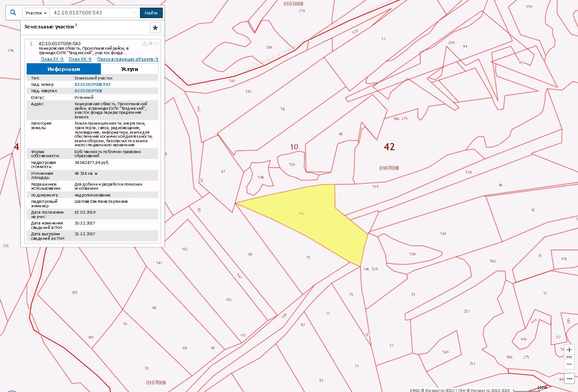Open the bottom map tools menu
Image resolution: width=578 pixels, height=392 pixels.
[x=569, y=378]
